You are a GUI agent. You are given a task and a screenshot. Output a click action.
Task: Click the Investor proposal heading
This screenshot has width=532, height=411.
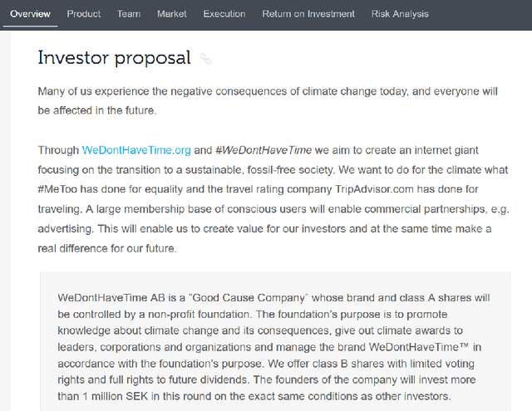click(114, 57)
